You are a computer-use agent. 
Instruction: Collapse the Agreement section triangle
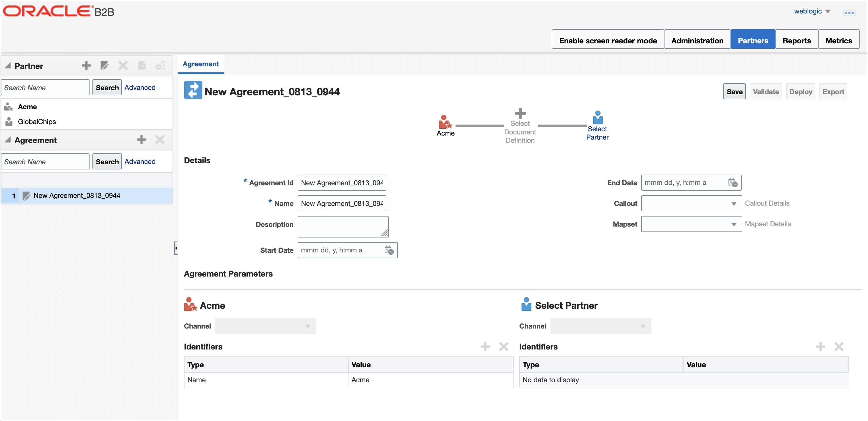8,140
